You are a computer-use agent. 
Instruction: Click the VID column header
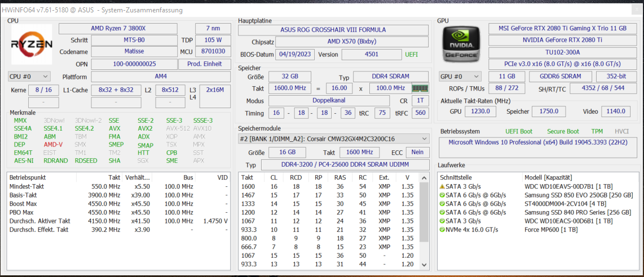(213, 178)
